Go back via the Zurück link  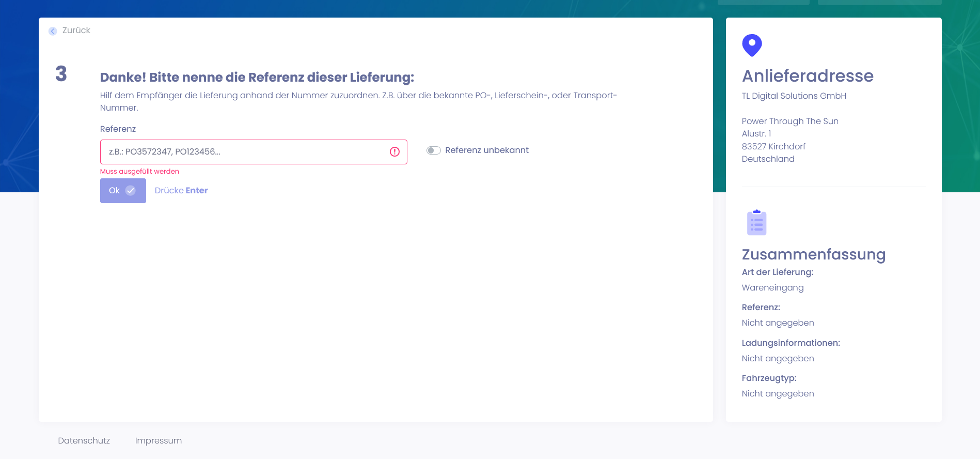click(x=76, y=30)
